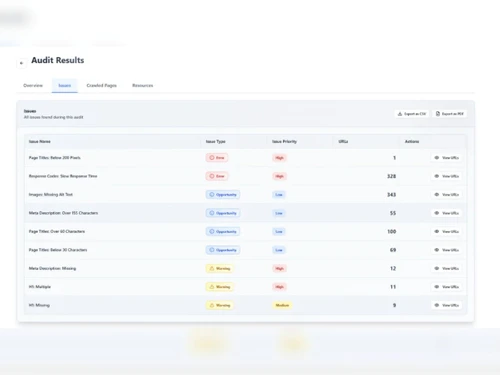Click Low priority tag for Page Titles Over 60 Characters
Viewport: 500px width, 375px height.
coord(279,232)
